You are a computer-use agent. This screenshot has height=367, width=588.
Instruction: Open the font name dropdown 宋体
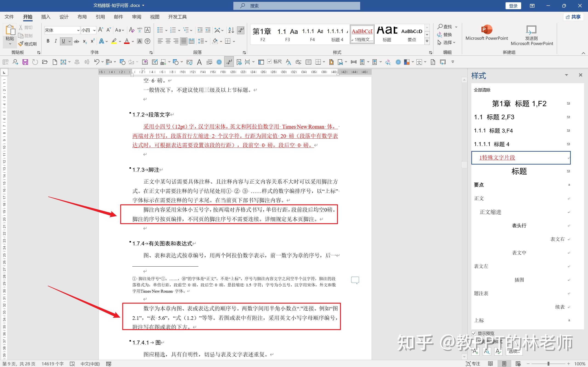coord(78,30)
